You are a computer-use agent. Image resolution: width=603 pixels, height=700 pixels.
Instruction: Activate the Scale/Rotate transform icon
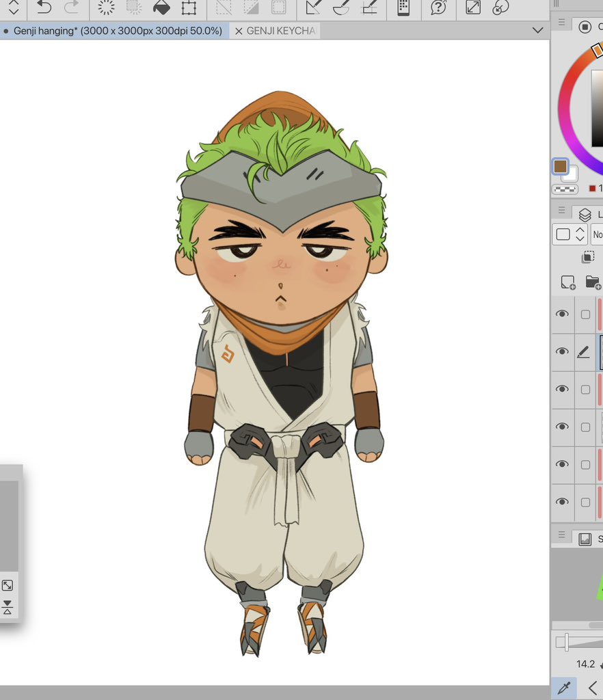point(189,8)
